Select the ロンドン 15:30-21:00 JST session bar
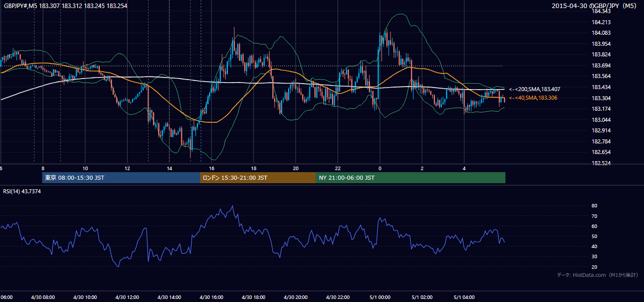This screenshot has width=644, height=302. pos(258,178)
